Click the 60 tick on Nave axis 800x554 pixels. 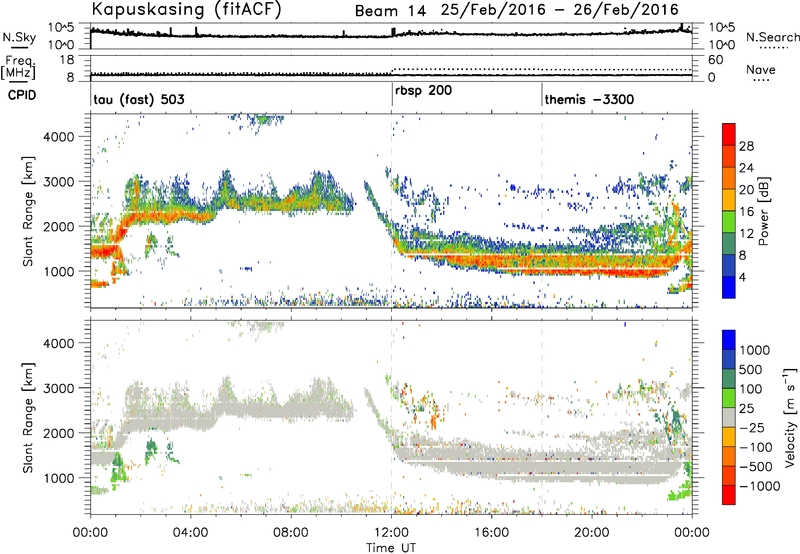tap(716, 60)
